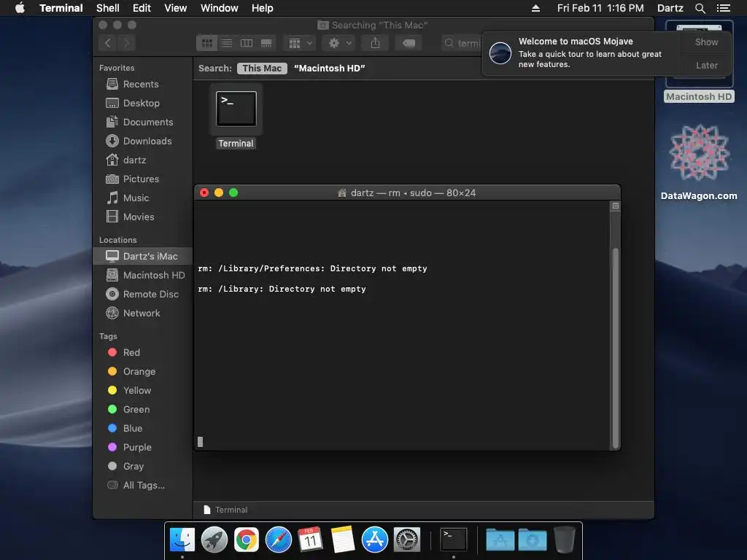Click the Terminal window scrollbar
Viewport: 747px width, 560px height.
coord(615,348)
